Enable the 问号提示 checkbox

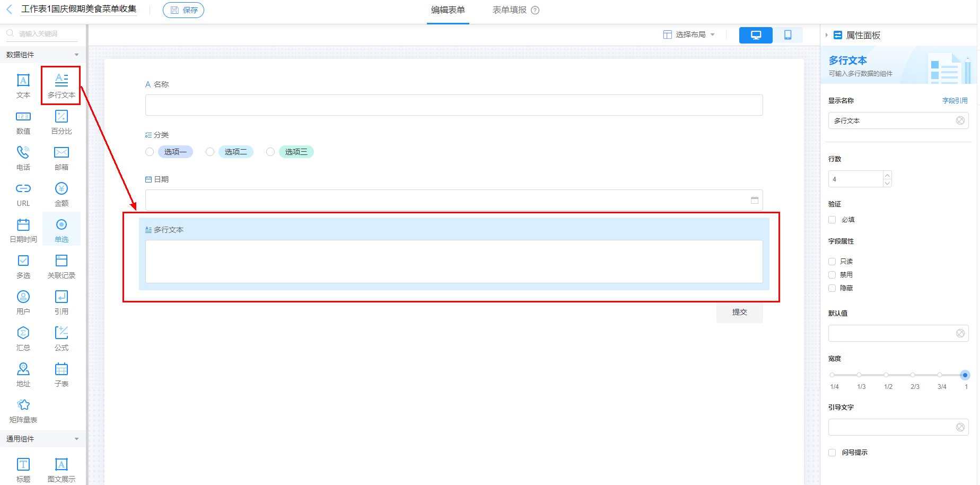[832, 453]
